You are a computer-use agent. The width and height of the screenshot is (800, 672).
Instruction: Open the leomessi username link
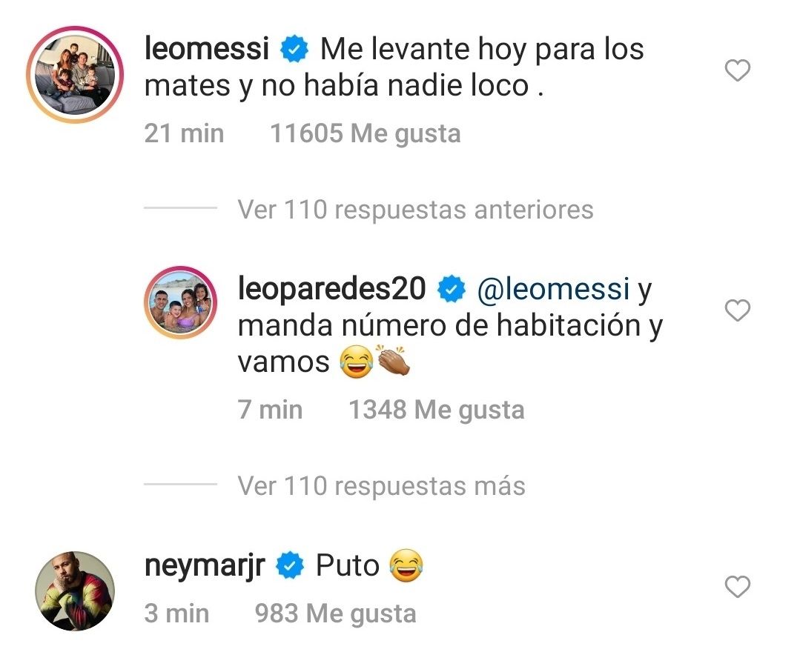205,50
